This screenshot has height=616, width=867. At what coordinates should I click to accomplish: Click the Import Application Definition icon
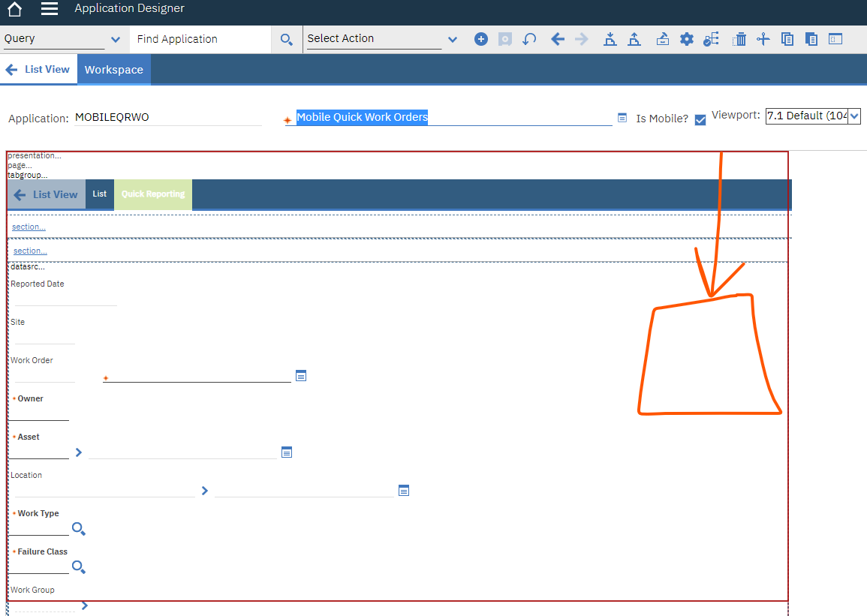(x=610, y=39)
